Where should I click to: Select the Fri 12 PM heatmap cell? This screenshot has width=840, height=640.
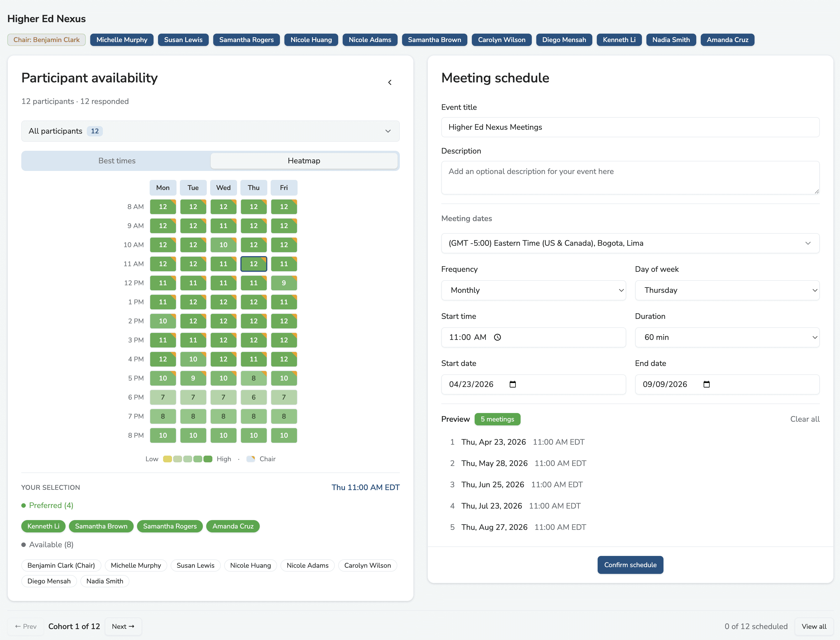[284, 283]
